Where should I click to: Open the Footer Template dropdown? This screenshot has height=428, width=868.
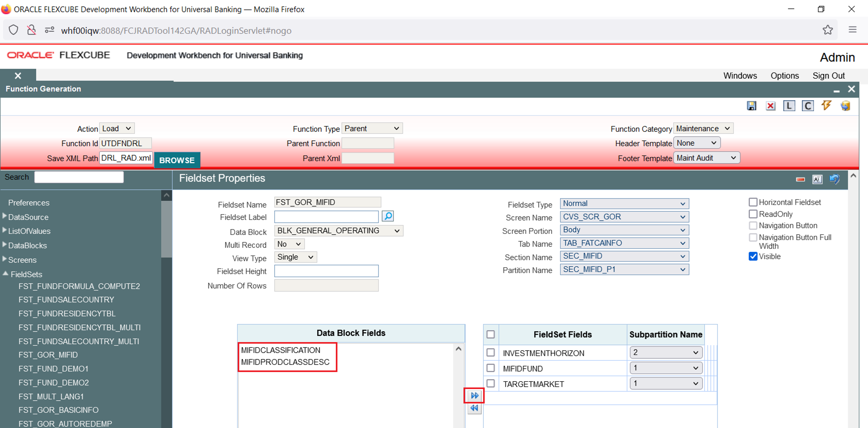[706, 158]
